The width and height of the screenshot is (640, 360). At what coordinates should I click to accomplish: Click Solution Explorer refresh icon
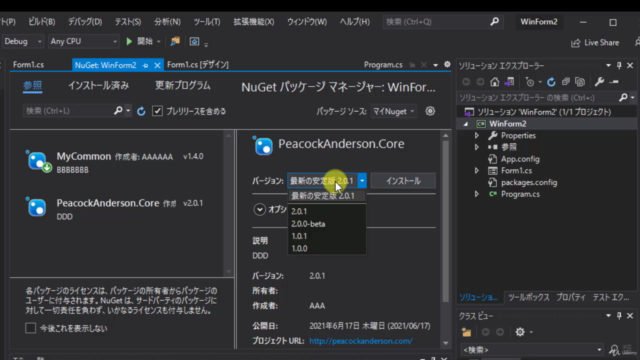point(551,82)
